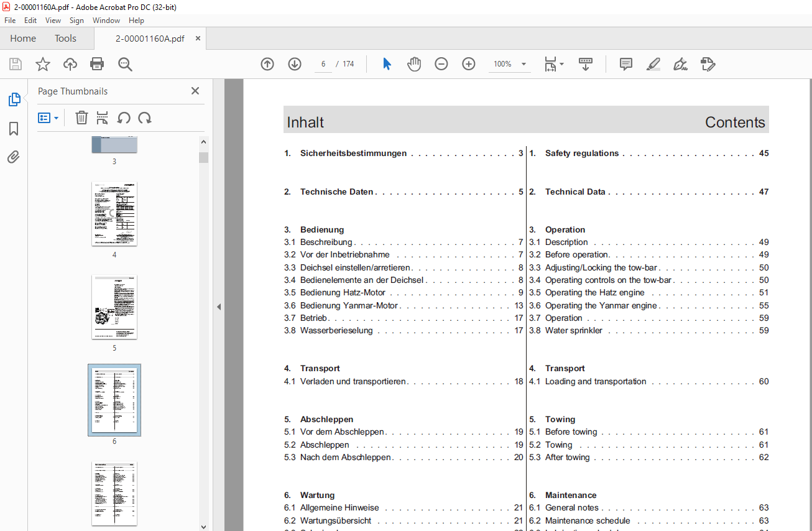The height and width of the screenshot is (531, 812).
Task: Click the Save file icon
Action: pyautogui.click(x=16, y=64)
